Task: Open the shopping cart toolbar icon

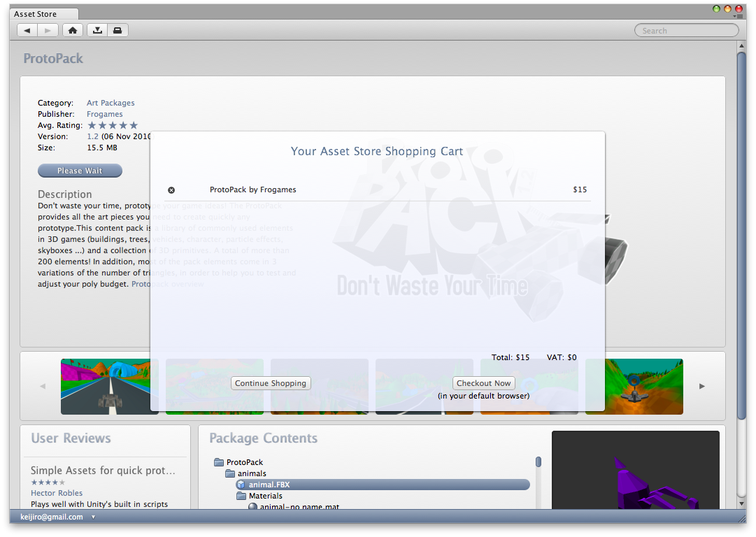Action: 117,30
